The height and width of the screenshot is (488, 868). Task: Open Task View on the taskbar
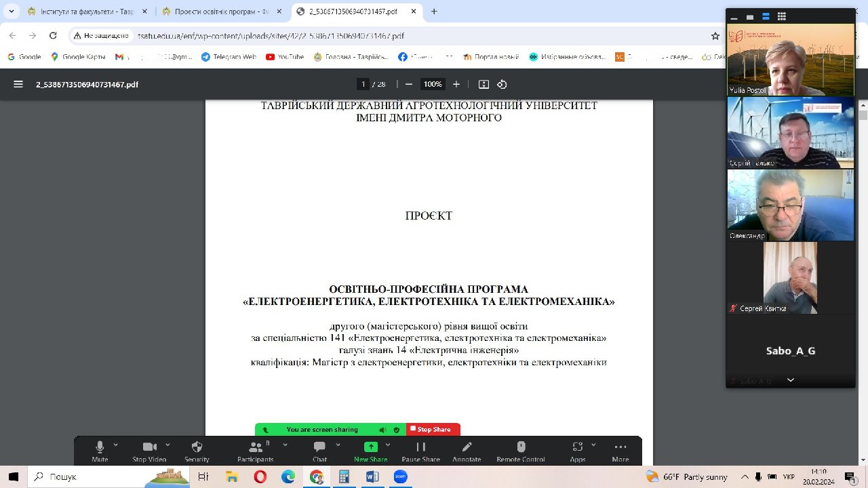(203, 476)
